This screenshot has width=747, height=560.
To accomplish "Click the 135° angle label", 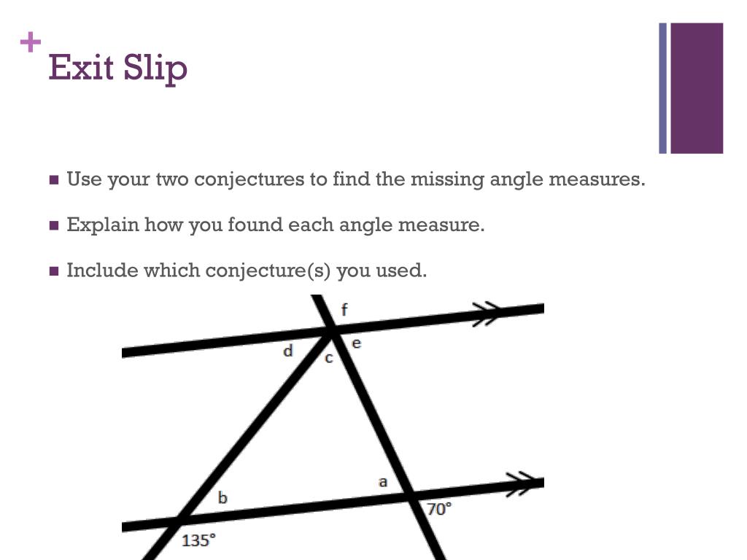I will (198, 540).
